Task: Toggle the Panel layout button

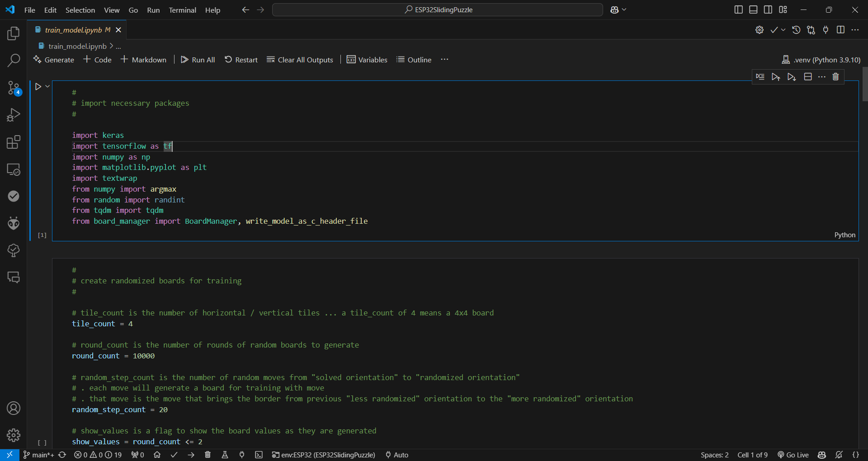Action: pos(753,9)
